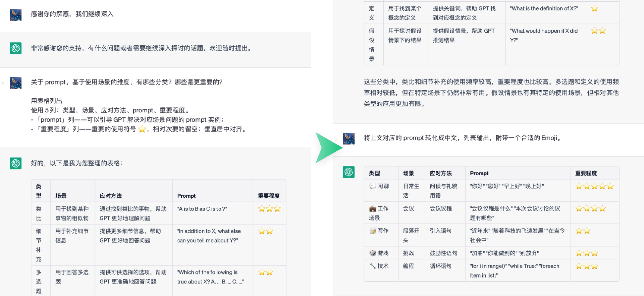Viewport: 644px width, 296px height.
Task: Click the single-star rating in the 定义 row
Action: [595, 8]
